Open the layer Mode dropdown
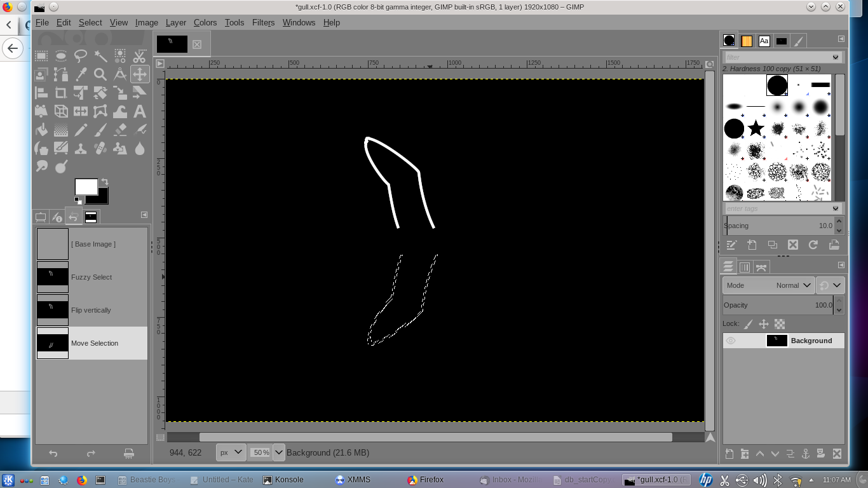The height and width of the screenshot is (488, 868). 769,285
